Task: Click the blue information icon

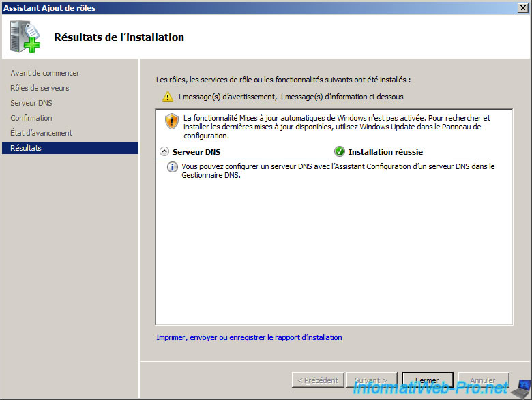Action: pyautogui.click(x=173, y=167)
